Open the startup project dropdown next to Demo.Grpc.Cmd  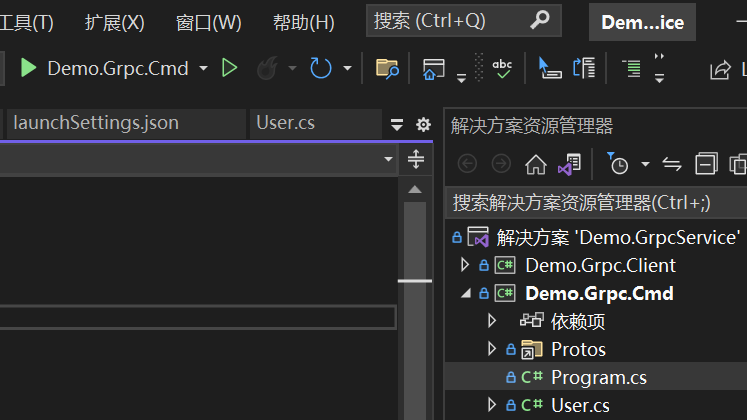(203, 69)
